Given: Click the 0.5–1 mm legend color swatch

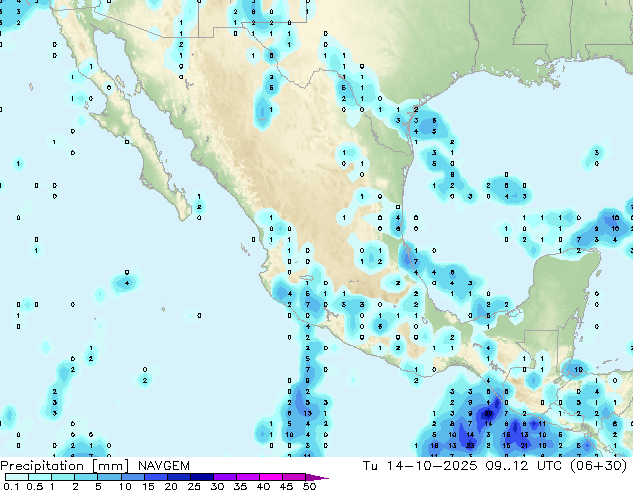Looking at the screenshot, I should 40,477.
